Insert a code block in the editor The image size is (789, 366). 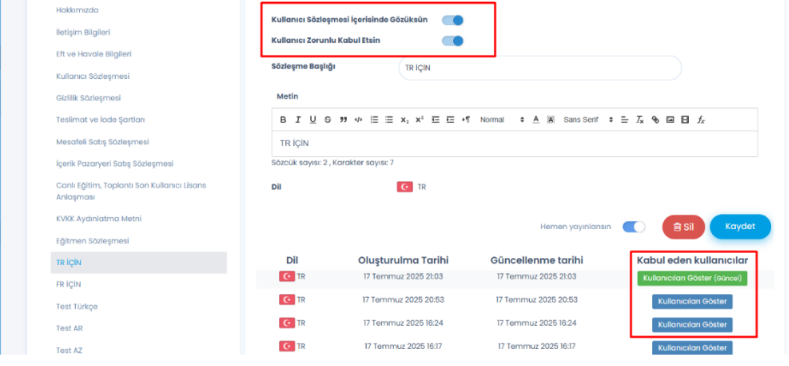coord(358,120)
